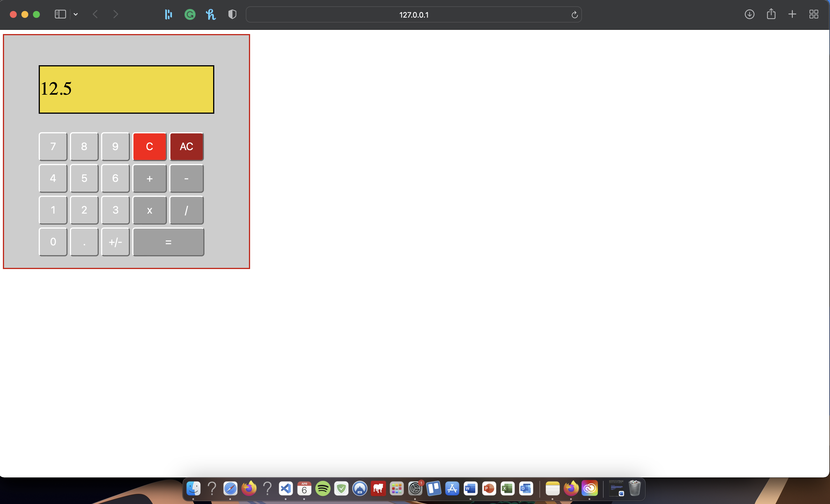
Task: Reload the current page
Action: (x=574, y=14)
